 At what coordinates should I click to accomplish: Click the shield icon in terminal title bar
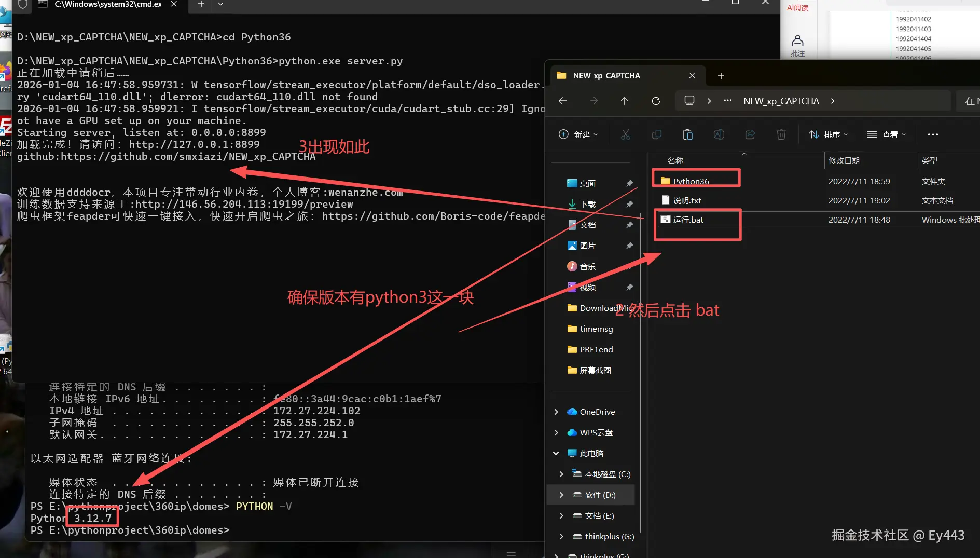pos(22,4)
